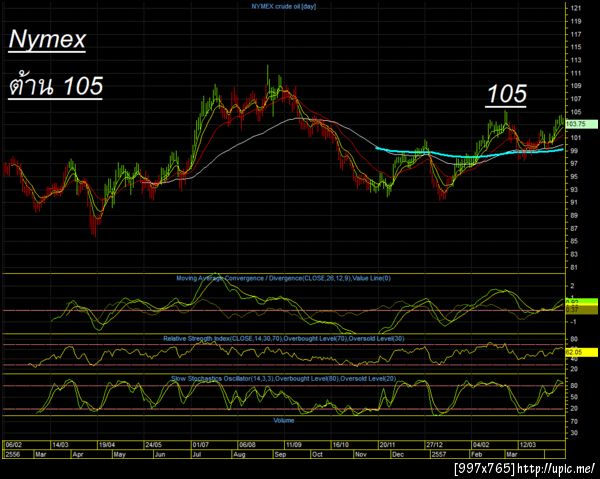This screenshot has width=600, height=479.
Task: Click the Aug month label
Action: [x=239, y=455]
